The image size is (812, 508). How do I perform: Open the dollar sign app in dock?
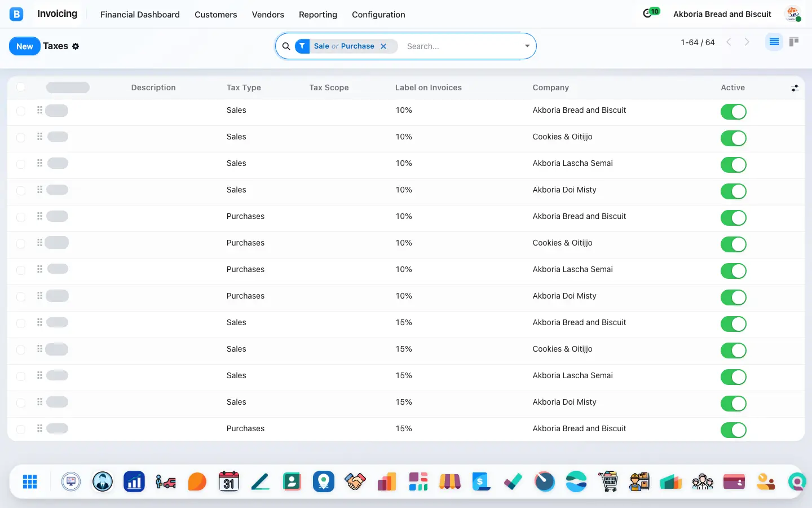point(482,481)
